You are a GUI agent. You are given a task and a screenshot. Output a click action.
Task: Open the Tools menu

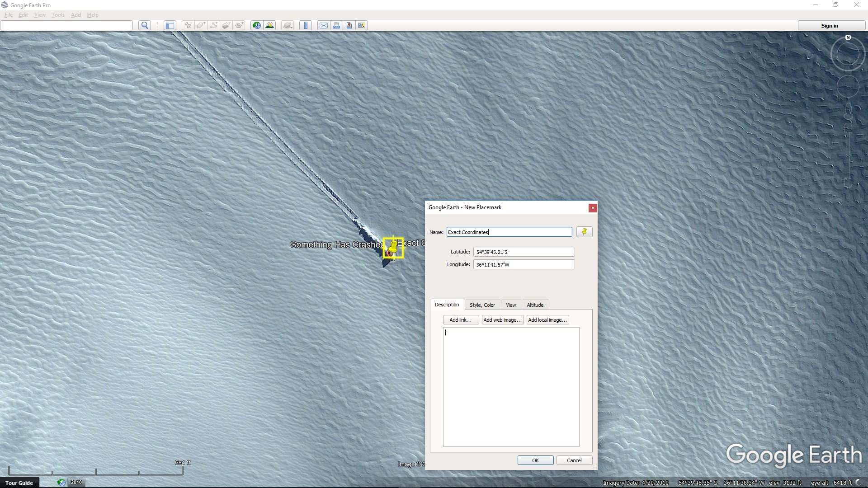click(58, 15)
